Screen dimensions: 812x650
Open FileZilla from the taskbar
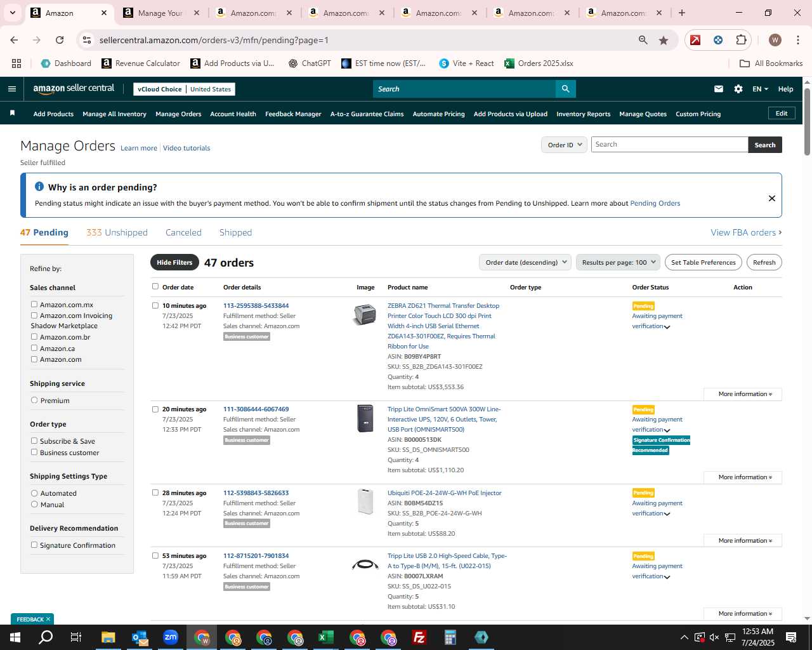[419, 637]
